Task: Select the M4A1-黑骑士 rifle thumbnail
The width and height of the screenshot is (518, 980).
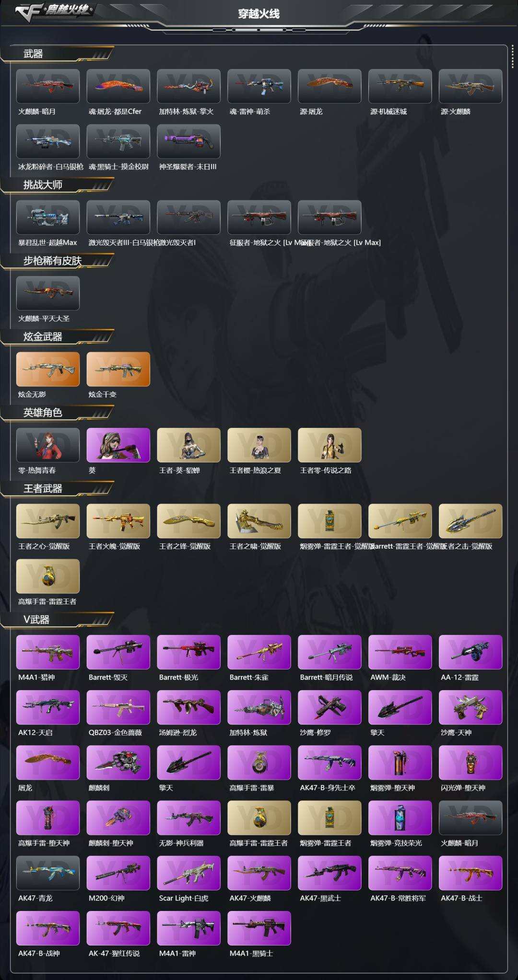Action: [x=259, y=928]
